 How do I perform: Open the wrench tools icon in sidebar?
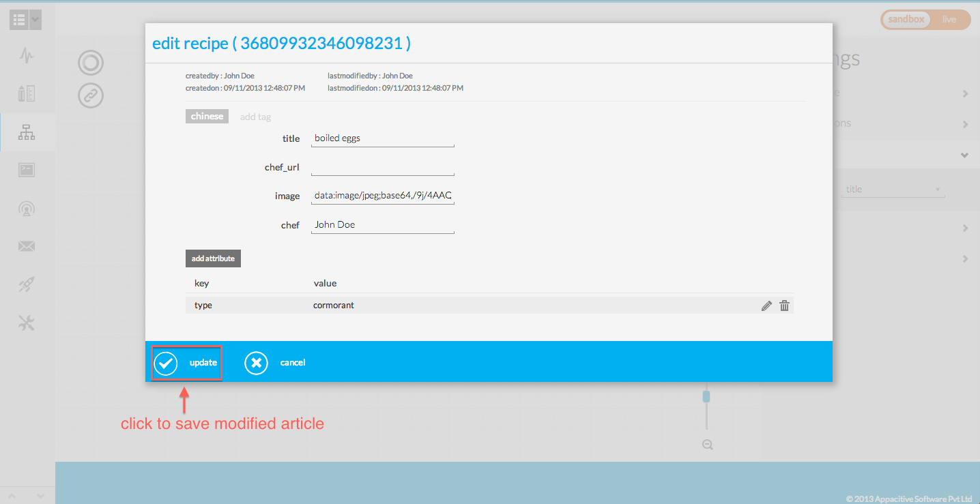pos(27,323)
